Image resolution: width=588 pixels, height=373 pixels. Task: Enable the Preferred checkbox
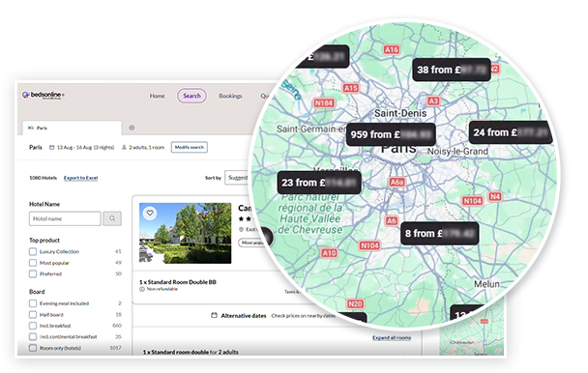tap(33, 274)
